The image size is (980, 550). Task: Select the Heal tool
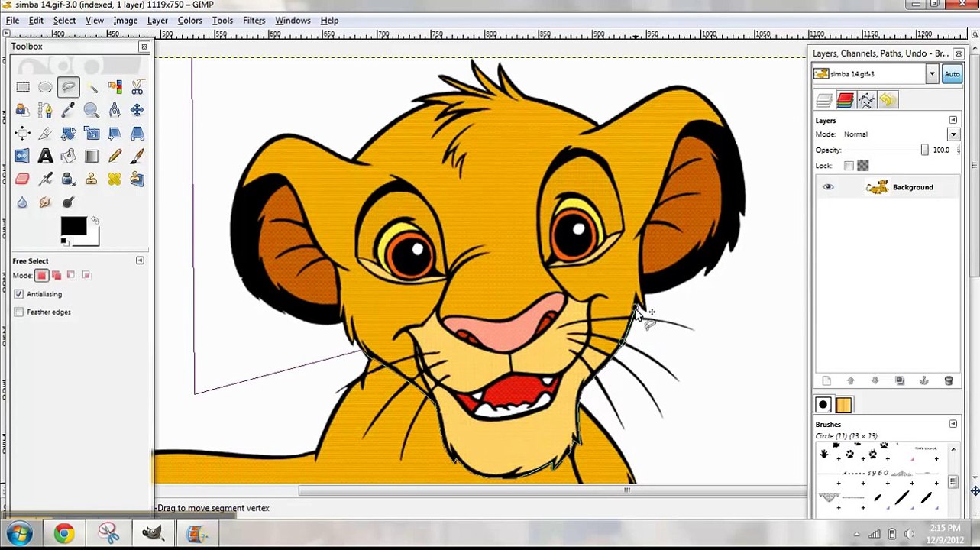[x=114, y=180]
